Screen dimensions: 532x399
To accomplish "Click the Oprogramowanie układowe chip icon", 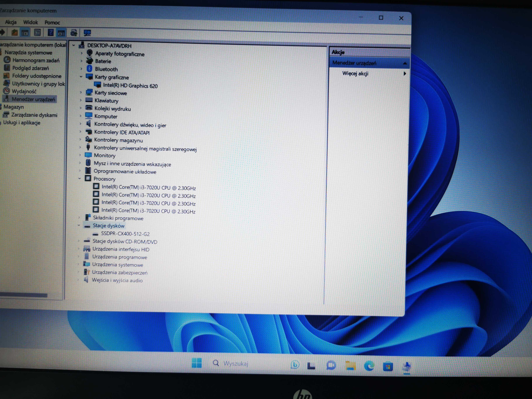I will [x=88, y=170].
